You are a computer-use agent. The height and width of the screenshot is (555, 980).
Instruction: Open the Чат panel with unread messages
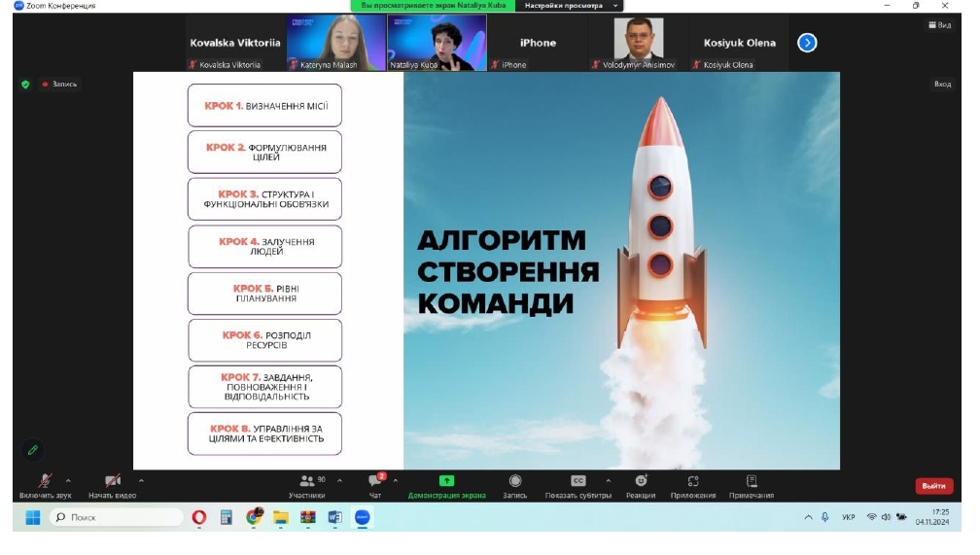click(375, 483)
